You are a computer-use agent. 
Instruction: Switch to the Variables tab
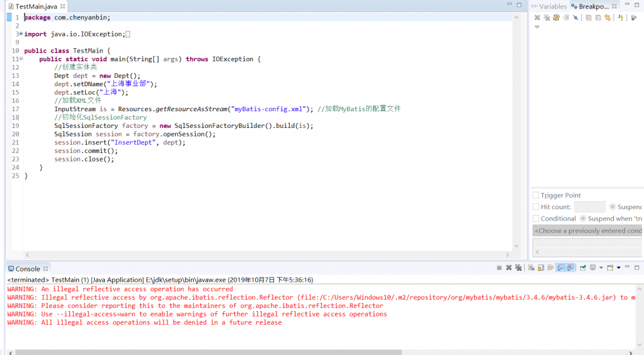click(549, 6)
